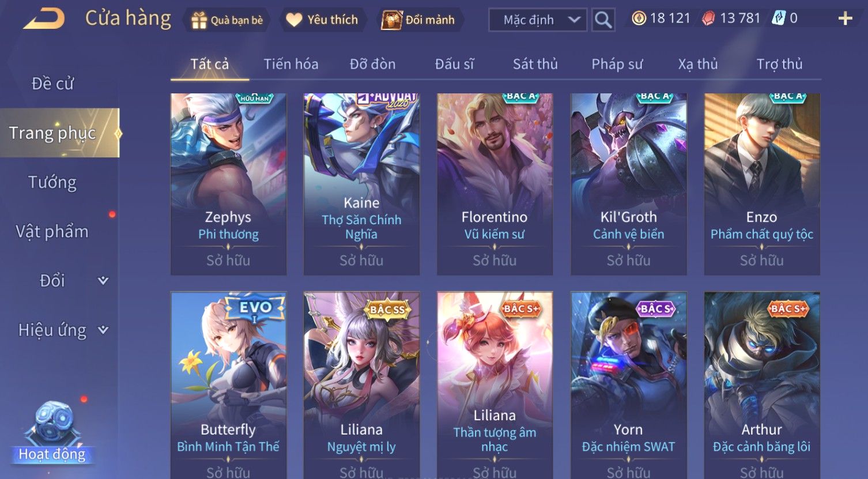Select the Florentino Vũ kiếm sư skin card
The height and width of the screenshot is (479, 868).
(495, 184)
